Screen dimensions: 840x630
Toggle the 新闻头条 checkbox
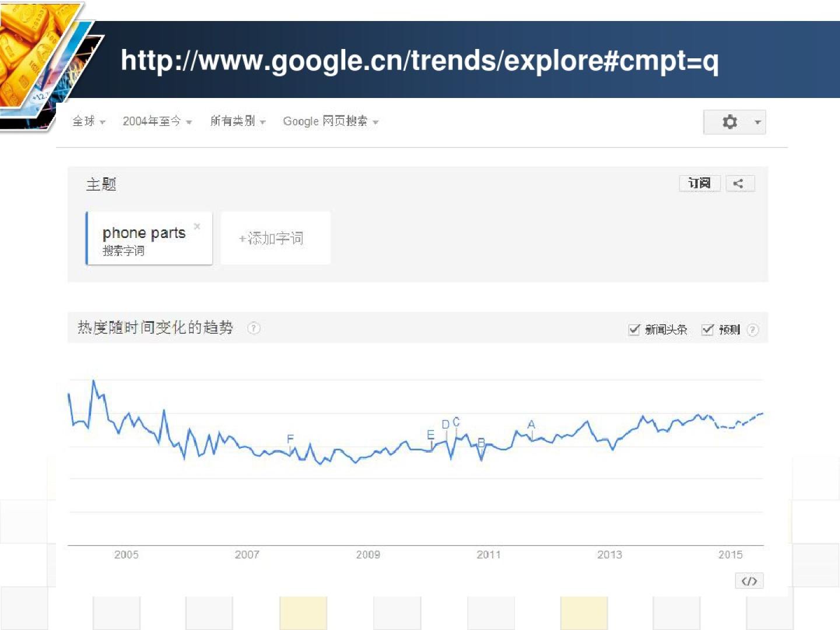[635, 330]
